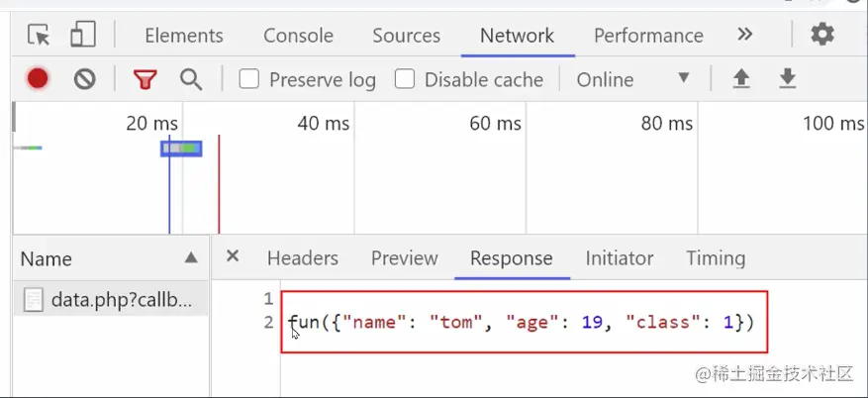868x398 pixels.
Task: Enable the Preserve log checkbox
Action: click(249, 79)
